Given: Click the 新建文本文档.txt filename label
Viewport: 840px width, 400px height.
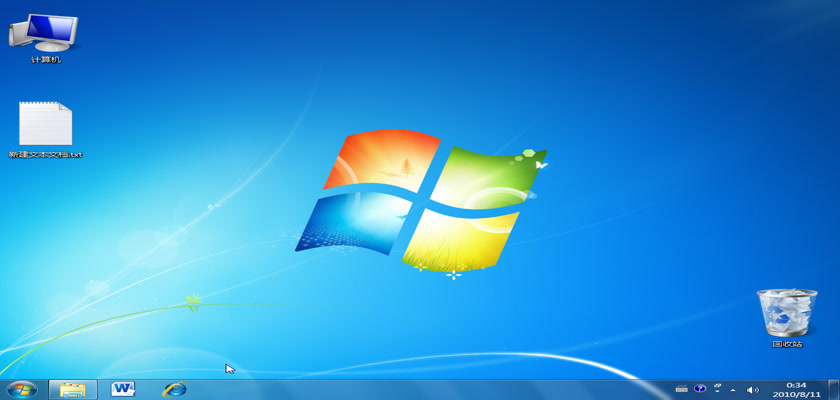Looking at the screenshot, I should [x=45, y=155].
